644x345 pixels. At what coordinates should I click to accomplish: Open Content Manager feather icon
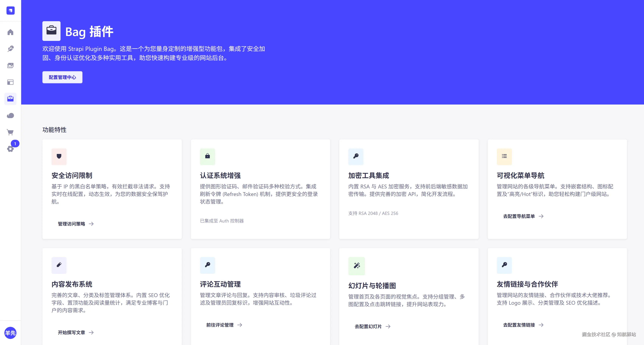click(10, 49)
